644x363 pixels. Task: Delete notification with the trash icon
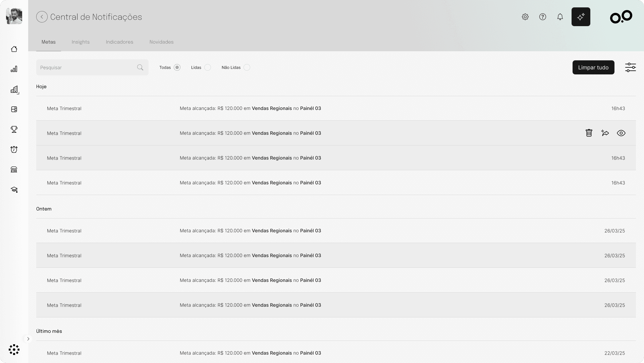(589, 133)
